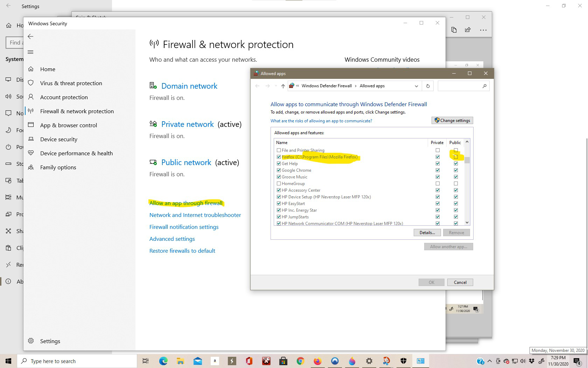Click the laptop icon for Device security
The width and height of the screenshot is (588, 368).
[31, 139]
